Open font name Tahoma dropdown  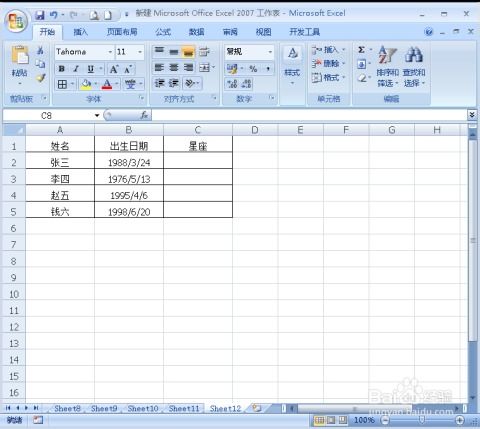[110, 52]
